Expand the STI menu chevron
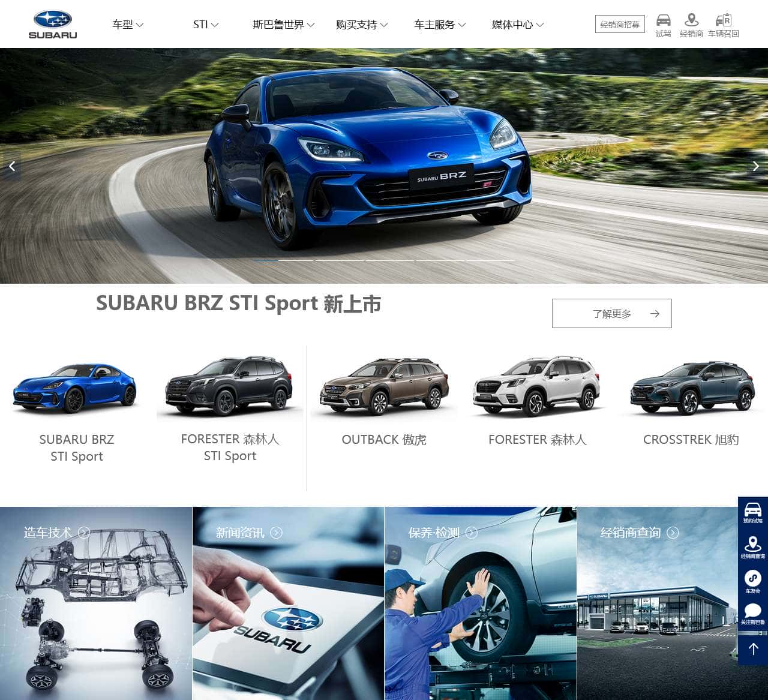The height and width of the screenshot is (700, 768). (x=215, y=25)
